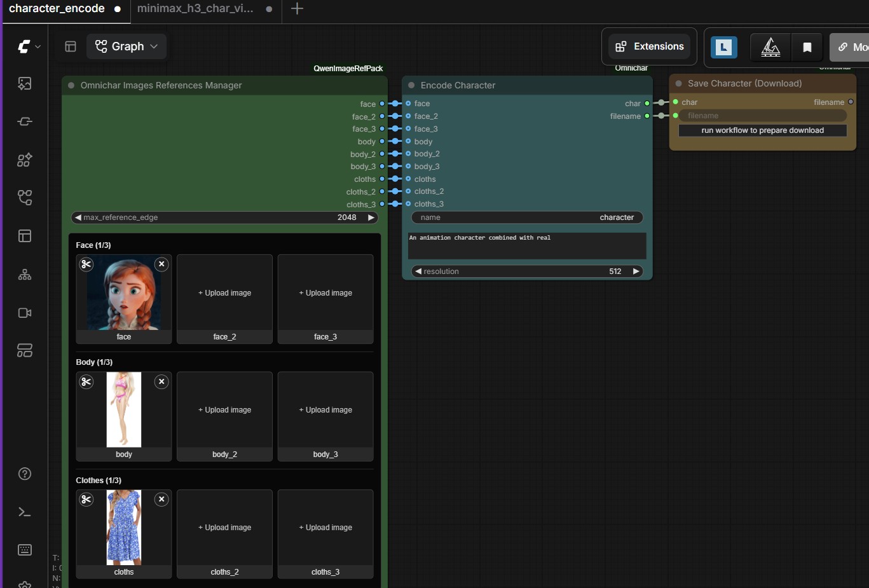Click the blue L icon button

point(724,47)
